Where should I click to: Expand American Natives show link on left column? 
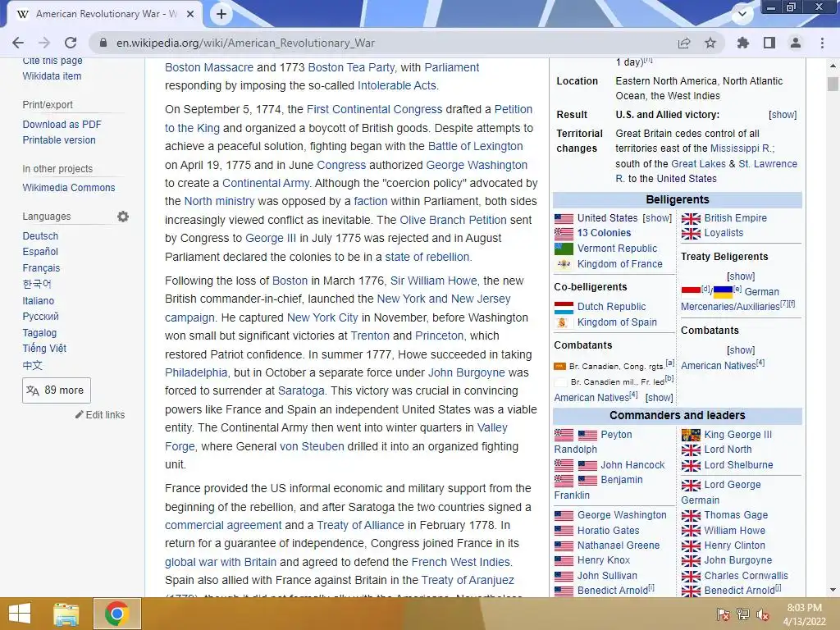659,398
